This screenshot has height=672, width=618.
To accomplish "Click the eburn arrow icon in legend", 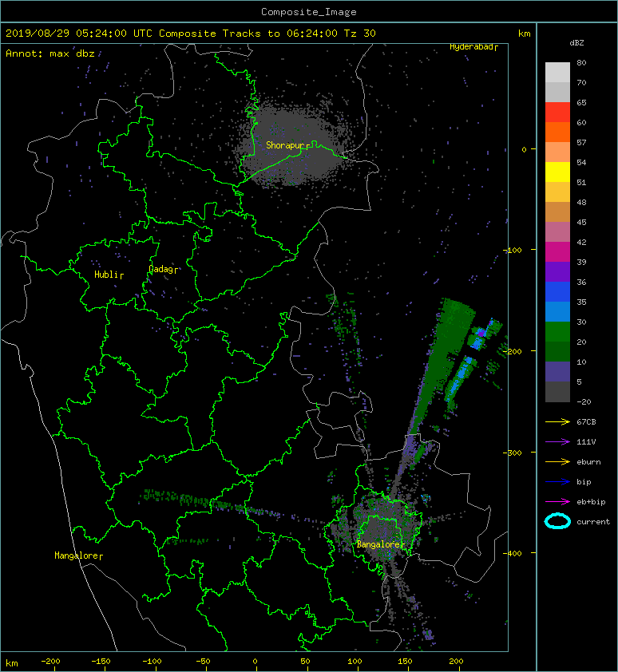I will click(x=557, y=462).
